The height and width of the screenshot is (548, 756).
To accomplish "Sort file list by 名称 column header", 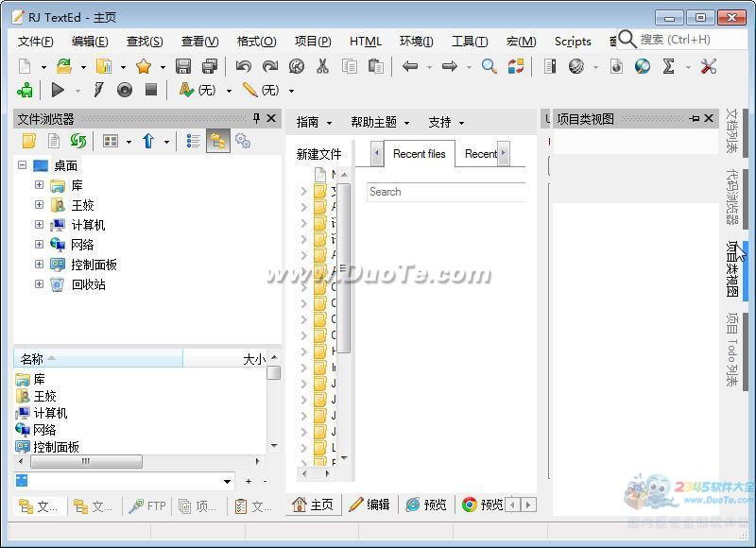I will 98,359.
